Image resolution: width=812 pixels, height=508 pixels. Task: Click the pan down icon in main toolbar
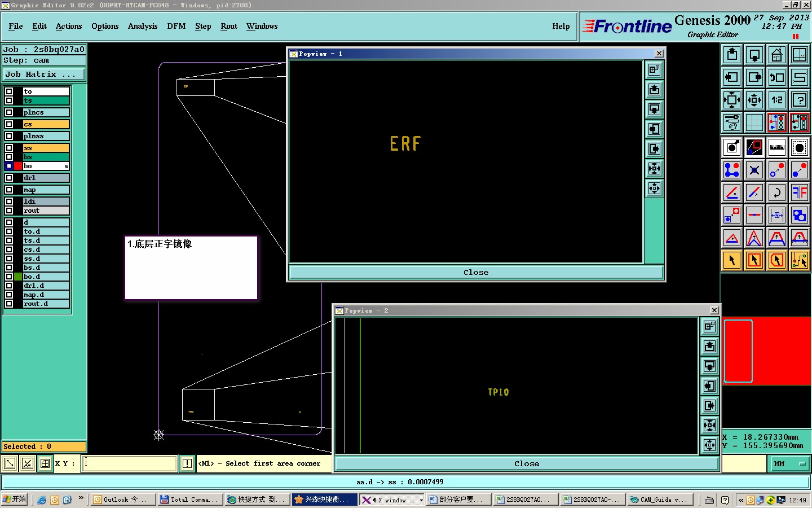coord(754,55)
